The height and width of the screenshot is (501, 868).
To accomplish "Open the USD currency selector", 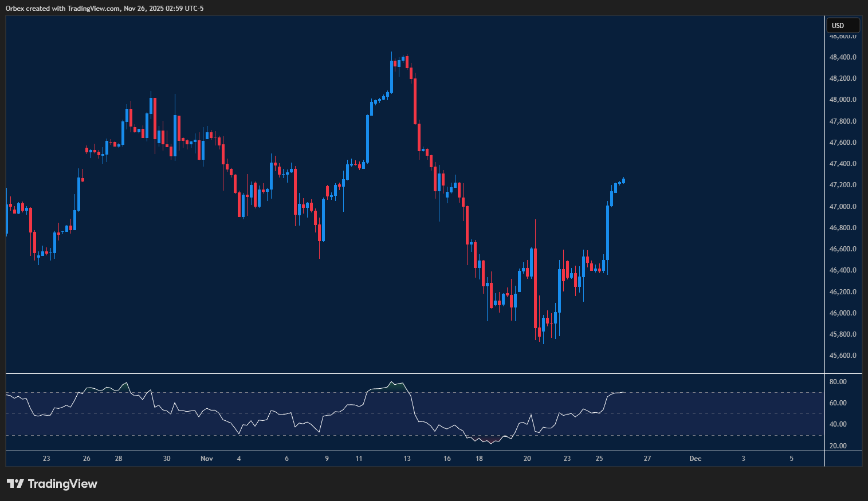I will click(x=843, y=26).
